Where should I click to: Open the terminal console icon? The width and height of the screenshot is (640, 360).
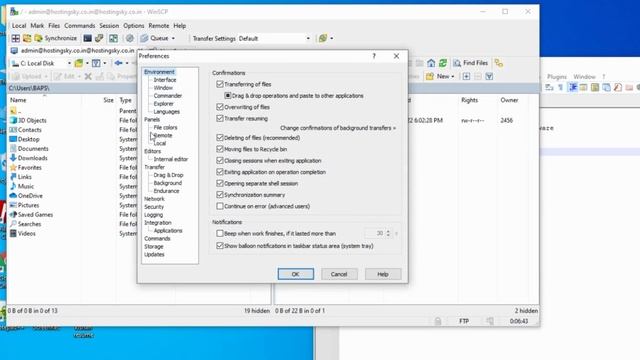coord(87,38)
